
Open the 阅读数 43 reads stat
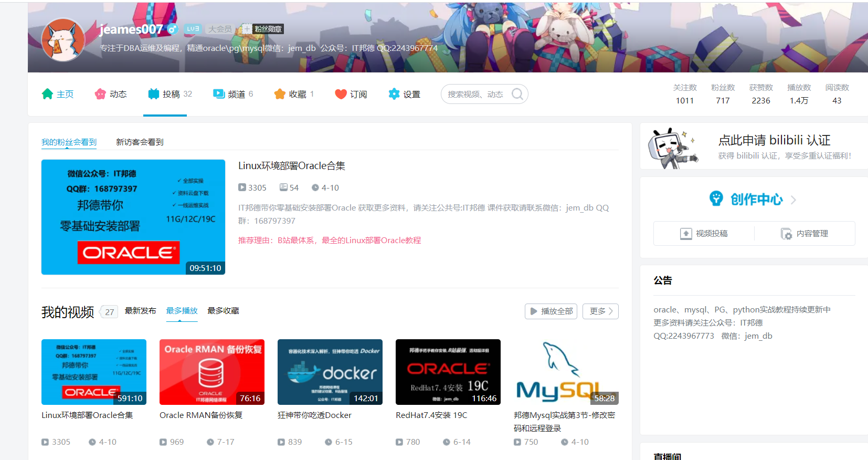(x=837, y=94)
